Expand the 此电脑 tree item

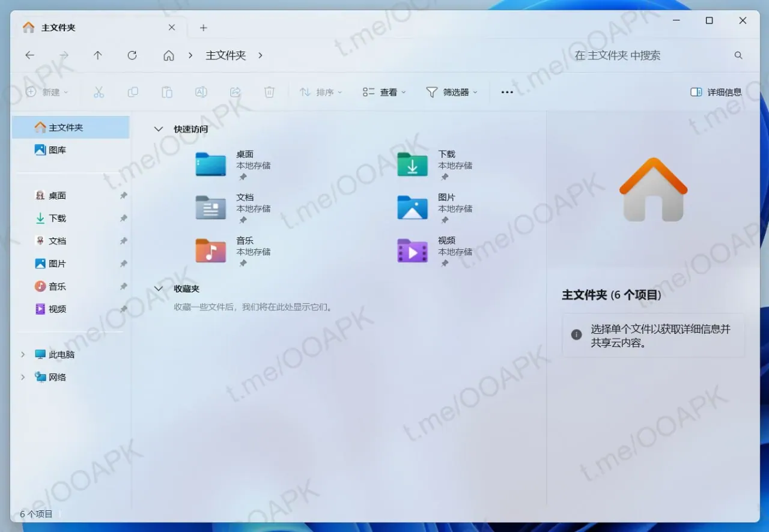click(x=23, y=354)
